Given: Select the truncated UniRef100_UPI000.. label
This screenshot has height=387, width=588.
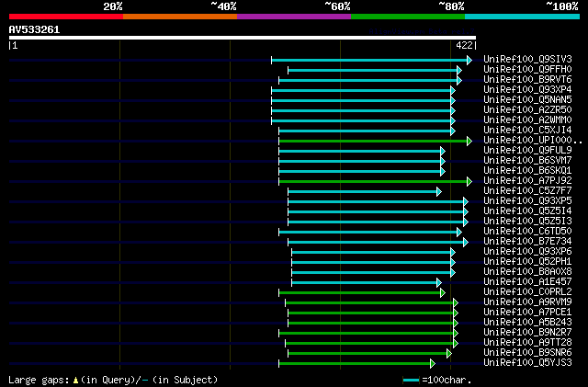Looking at the screenshot, I should 533,141.
